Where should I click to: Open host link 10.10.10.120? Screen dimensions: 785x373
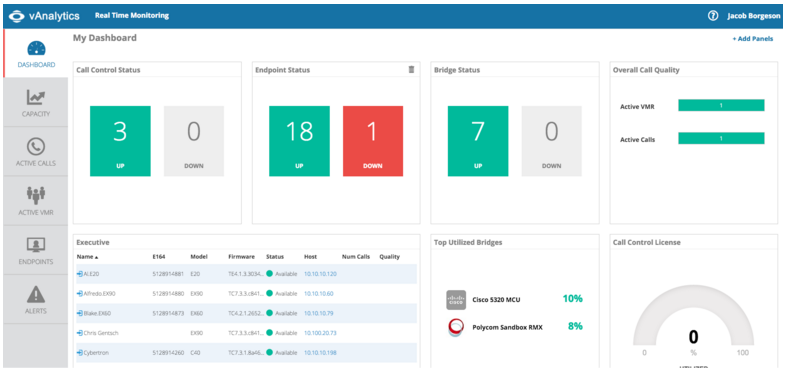pos(320,274)
